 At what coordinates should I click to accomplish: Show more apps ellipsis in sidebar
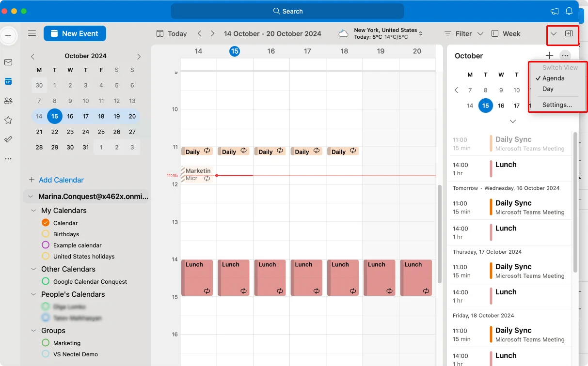point(8,159)
